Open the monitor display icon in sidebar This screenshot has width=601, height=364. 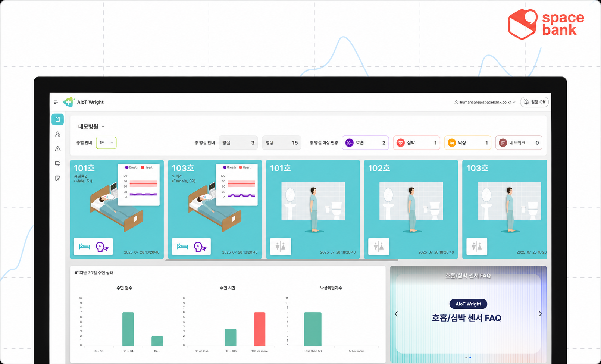coord(57,163)
